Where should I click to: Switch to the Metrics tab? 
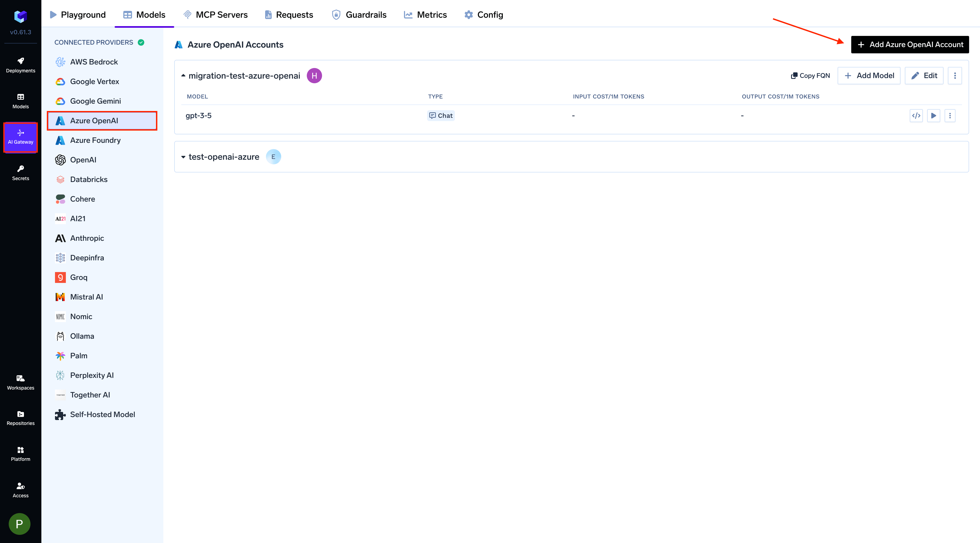[425, 15]
